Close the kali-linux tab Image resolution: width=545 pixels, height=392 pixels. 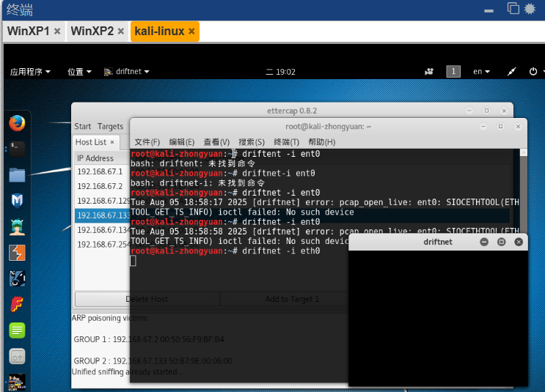pos(191,32)
